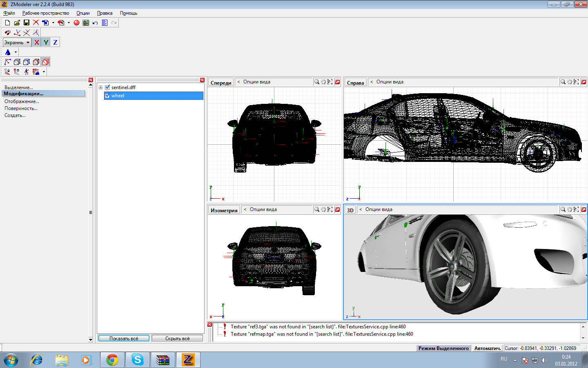Close the message log with its red X

209,325
